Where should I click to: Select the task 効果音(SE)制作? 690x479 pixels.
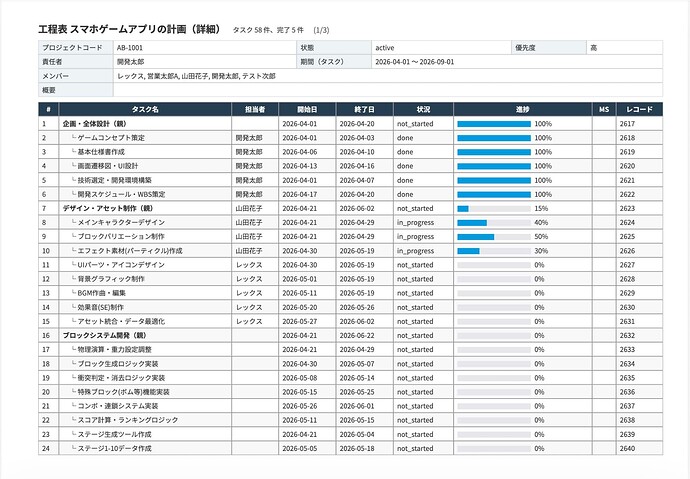coord(101,307)
